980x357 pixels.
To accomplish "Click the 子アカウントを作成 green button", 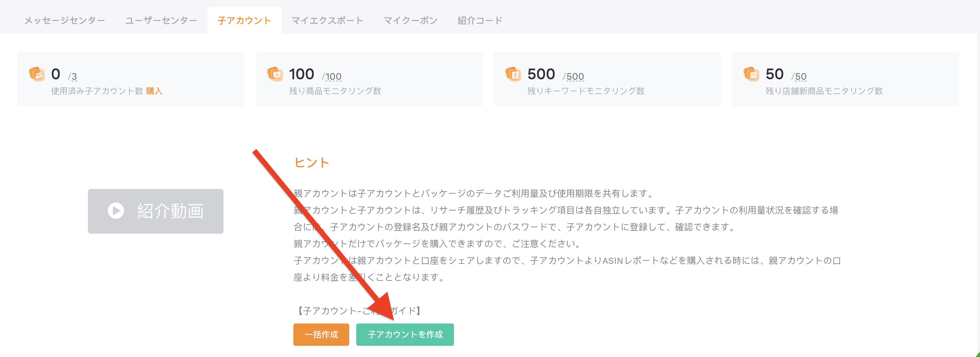I will point(405,335).
